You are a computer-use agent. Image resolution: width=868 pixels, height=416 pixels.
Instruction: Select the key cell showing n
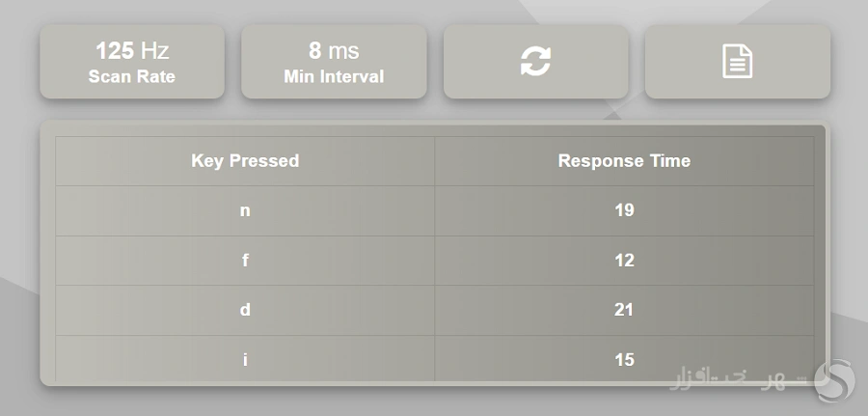(245, 210)
